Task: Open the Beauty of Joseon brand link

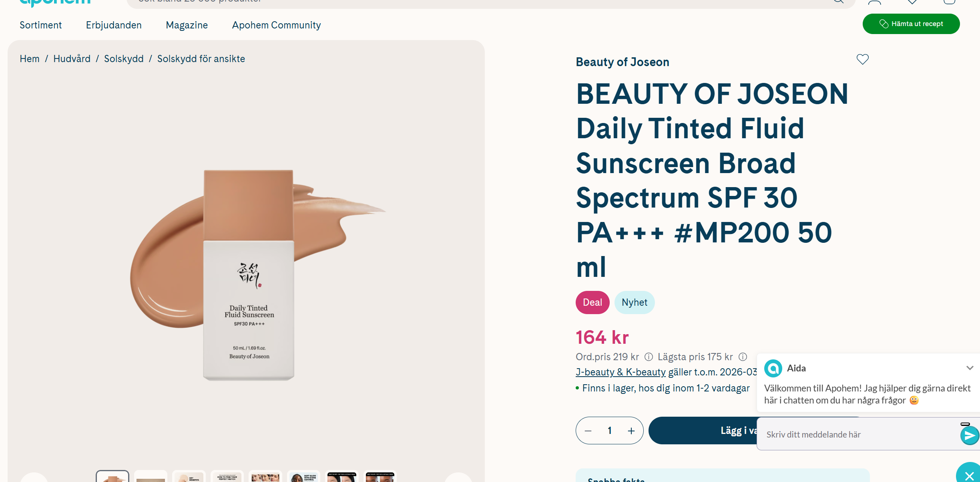Action: [623, 62]
